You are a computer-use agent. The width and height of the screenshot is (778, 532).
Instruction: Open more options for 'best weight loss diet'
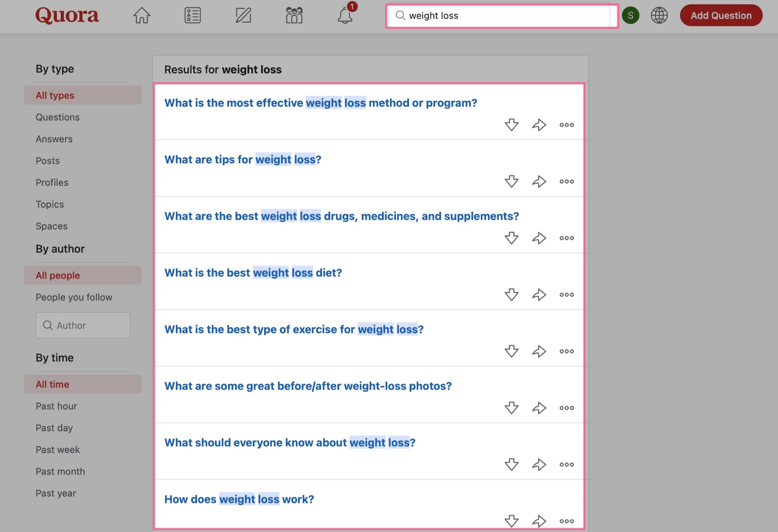click(x=566, y=294)
